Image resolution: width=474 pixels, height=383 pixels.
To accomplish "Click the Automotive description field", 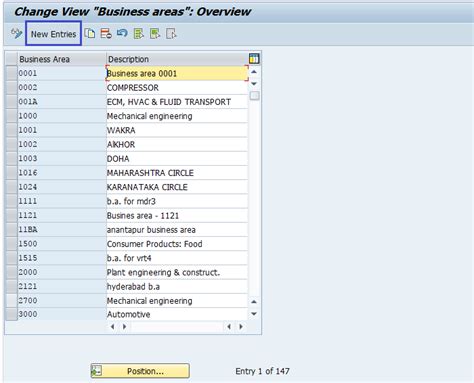I will (x=177, y=314).
